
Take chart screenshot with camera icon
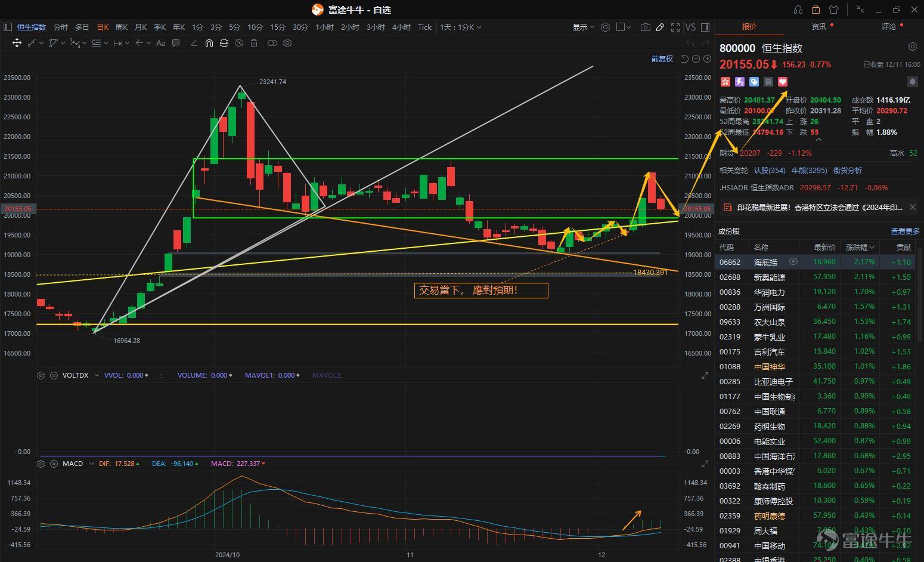click(x=645, y=27)
